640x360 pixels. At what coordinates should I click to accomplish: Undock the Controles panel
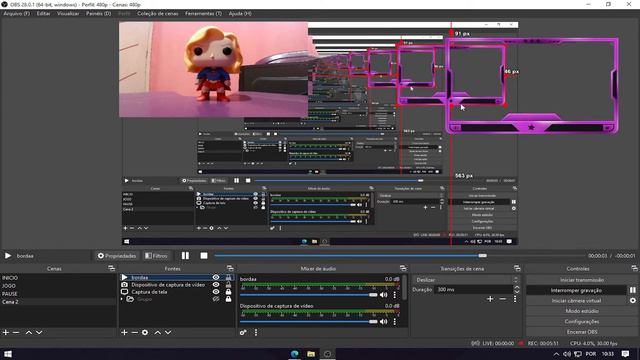[x=634, y=268]
